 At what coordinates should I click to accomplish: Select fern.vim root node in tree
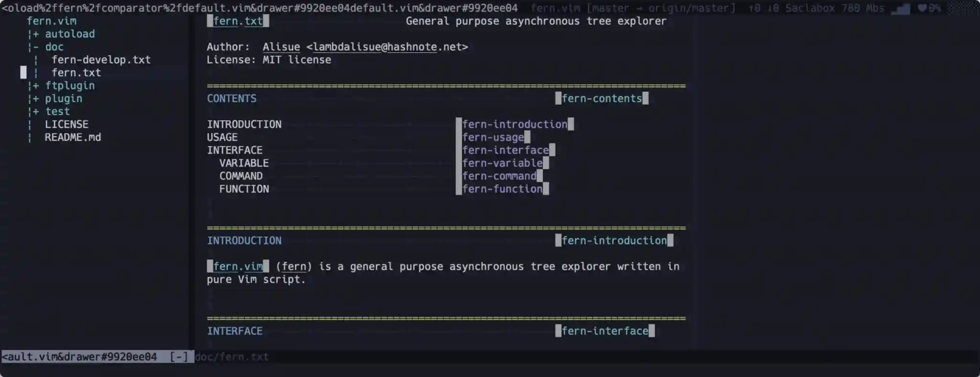[x=51, y=21]
